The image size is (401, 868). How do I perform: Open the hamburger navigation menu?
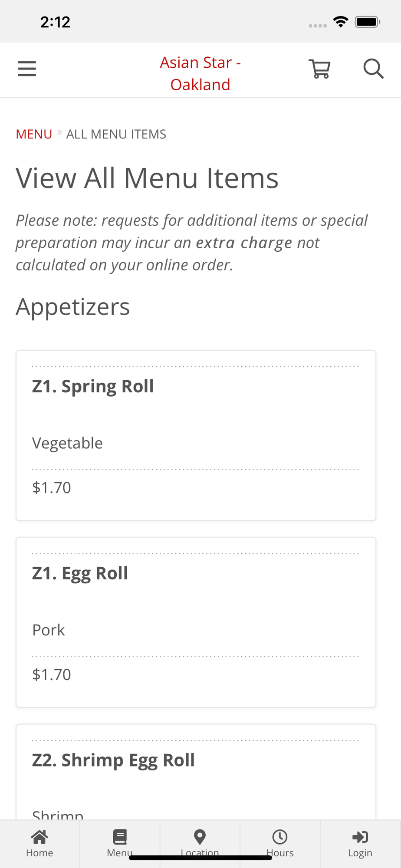tap(27, 69)
